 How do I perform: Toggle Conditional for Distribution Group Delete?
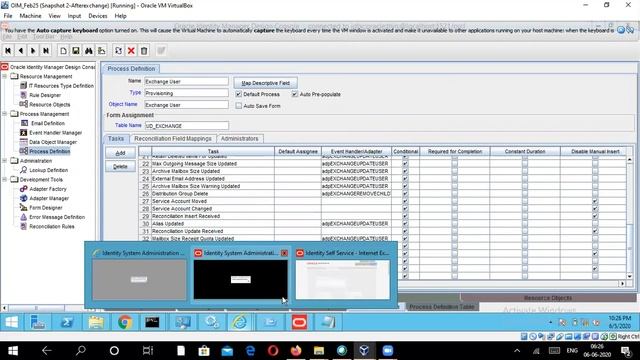(405, 193)
